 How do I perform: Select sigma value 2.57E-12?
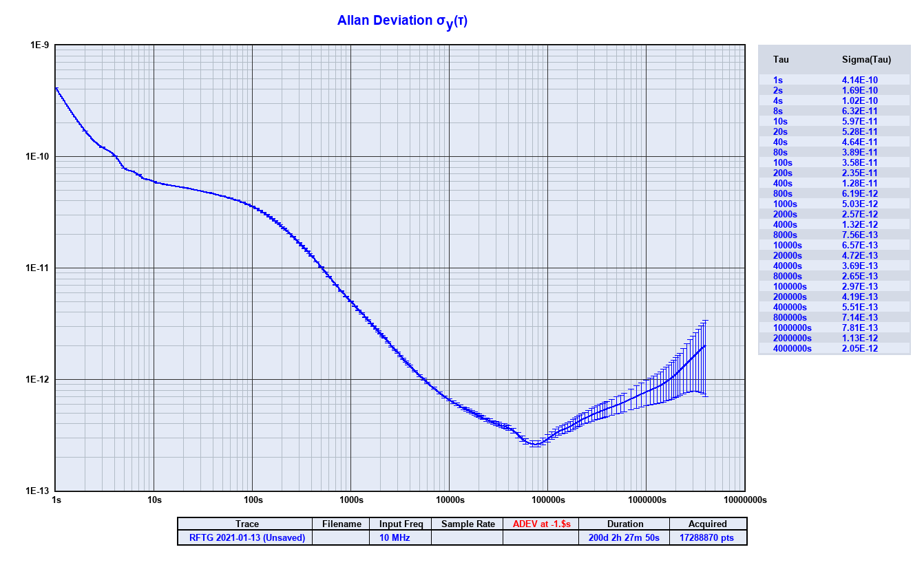tap(860, 215)
